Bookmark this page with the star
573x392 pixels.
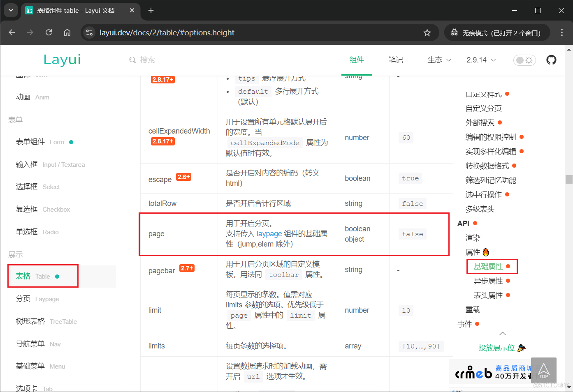tap(427, 32)
